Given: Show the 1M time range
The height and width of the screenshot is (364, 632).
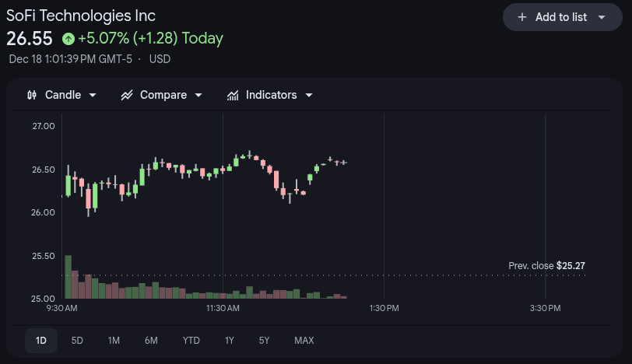Looking at the screenshot, I should pyautogui.click(x=114, y=340).
